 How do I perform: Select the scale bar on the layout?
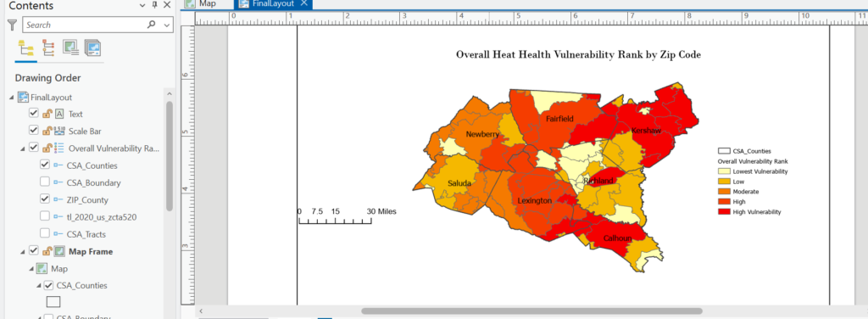347,216
